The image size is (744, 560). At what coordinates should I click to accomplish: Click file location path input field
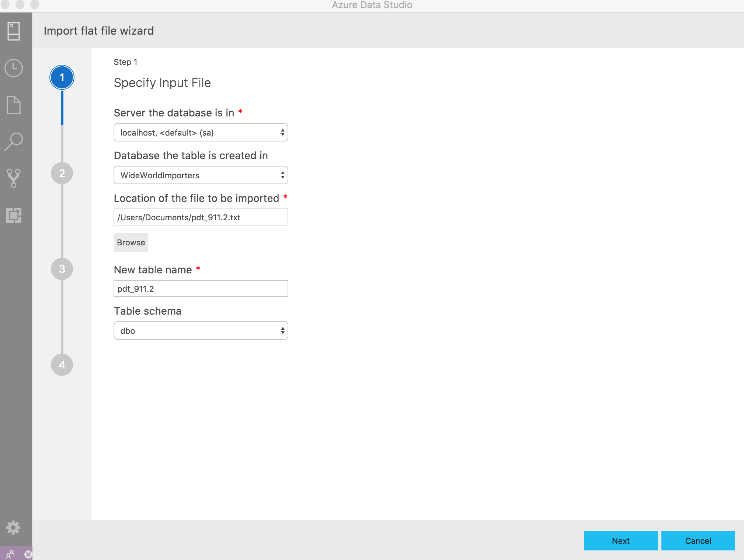(201, 217)
